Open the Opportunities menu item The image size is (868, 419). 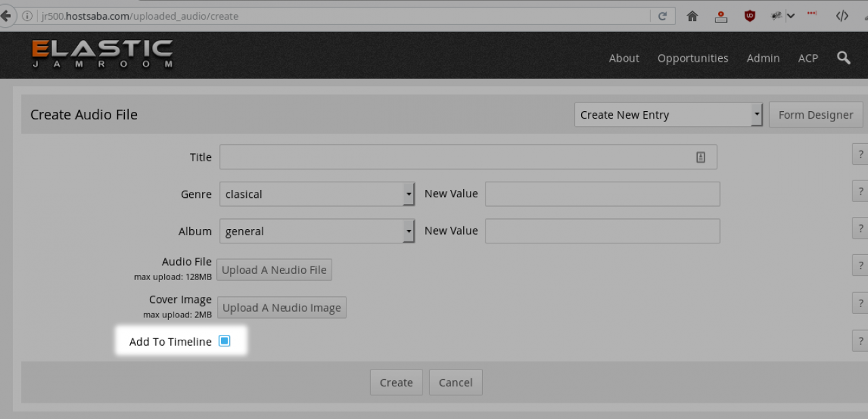point(692,58)
